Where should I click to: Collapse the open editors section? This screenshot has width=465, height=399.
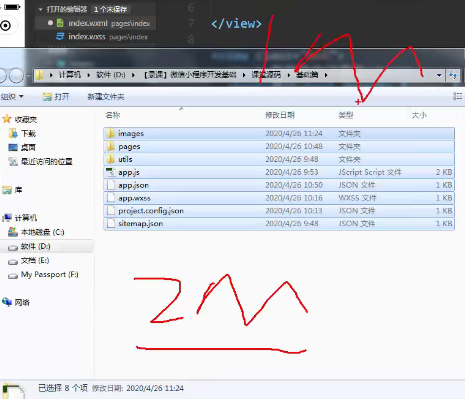click(x=41, y=9)
